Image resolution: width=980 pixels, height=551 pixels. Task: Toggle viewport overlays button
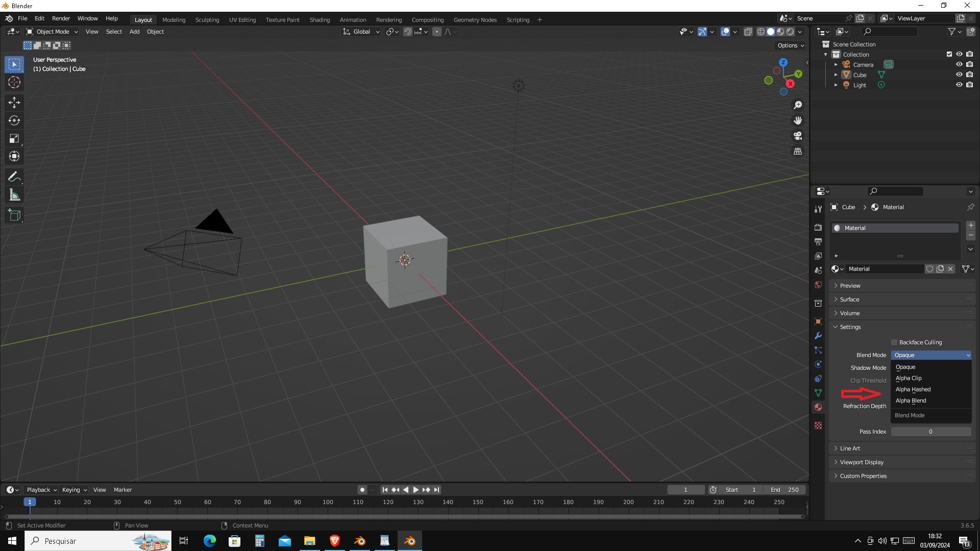click(x=725, y=32)
